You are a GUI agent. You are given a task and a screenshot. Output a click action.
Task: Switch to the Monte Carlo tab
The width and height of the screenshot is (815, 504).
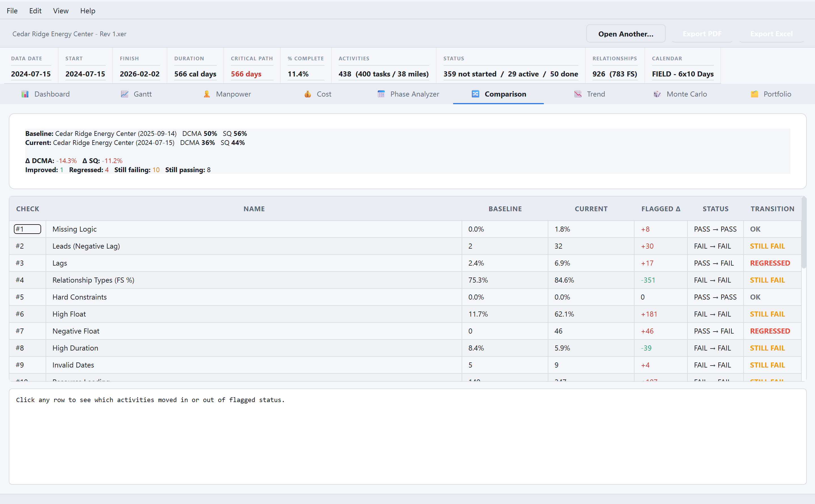pyautogui.click(x=680, y=94)
